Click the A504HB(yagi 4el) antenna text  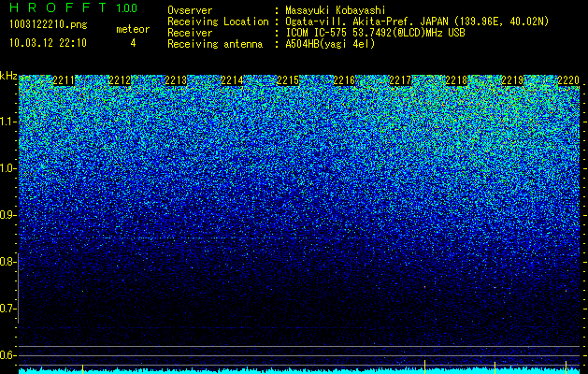tap(330, 44)
